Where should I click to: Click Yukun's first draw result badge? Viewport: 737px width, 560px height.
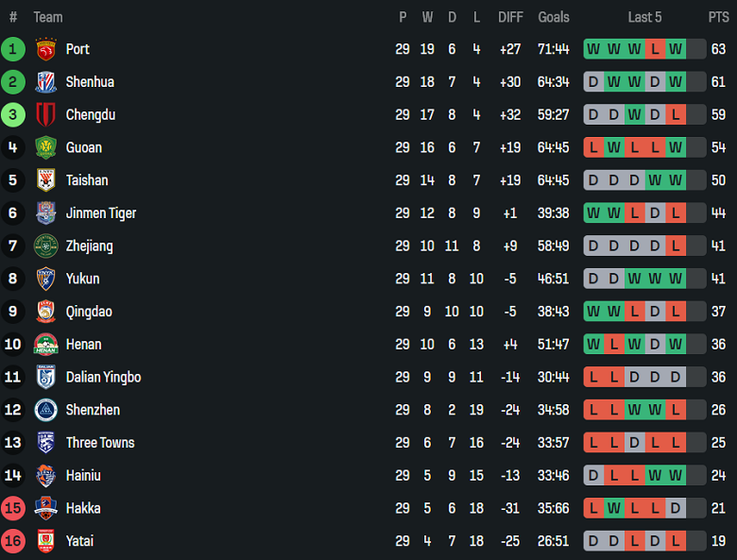593,279
